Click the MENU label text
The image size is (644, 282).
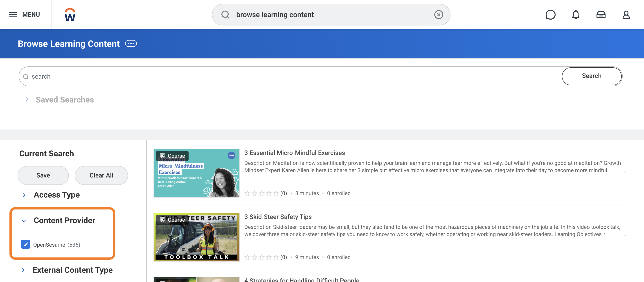click(31, 14)
